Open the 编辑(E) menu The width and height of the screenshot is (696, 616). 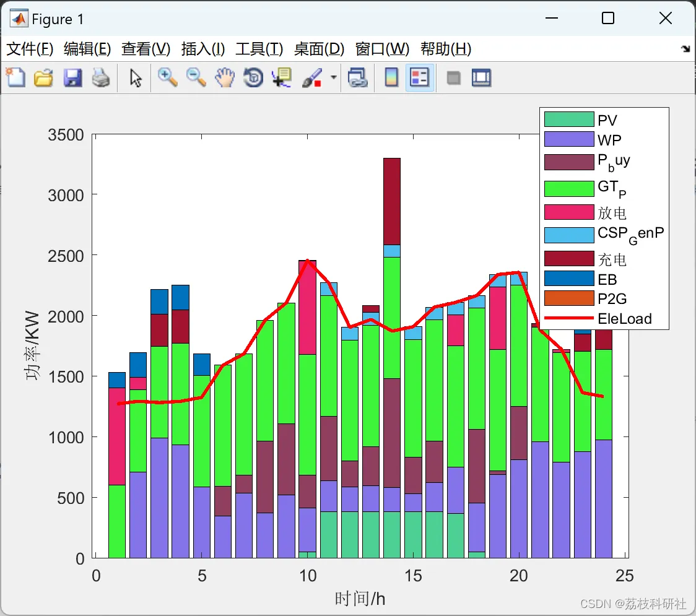(x=87, y=49)
